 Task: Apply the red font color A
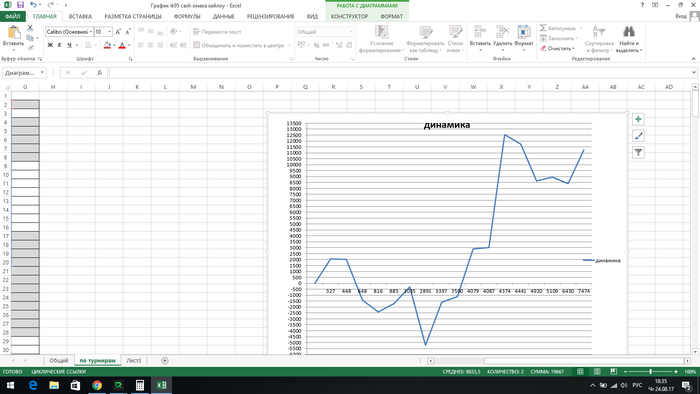pos(122,45)
